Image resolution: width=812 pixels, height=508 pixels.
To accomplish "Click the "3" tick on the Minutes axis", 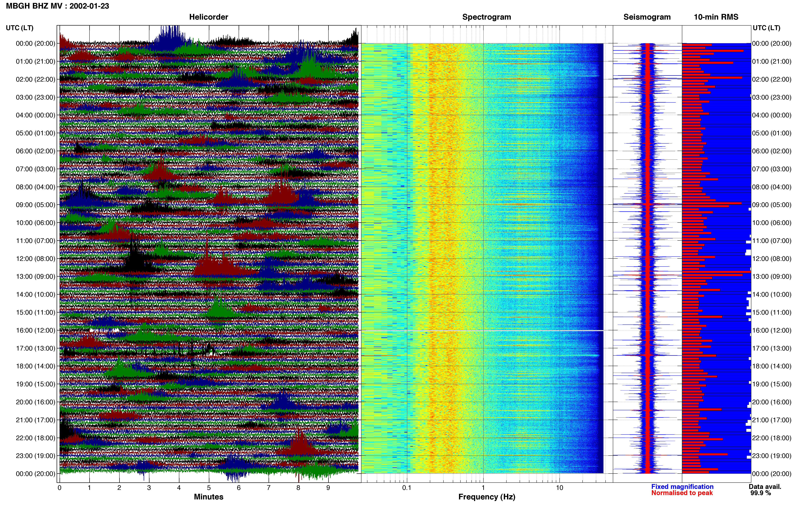I will pos(149,488).
